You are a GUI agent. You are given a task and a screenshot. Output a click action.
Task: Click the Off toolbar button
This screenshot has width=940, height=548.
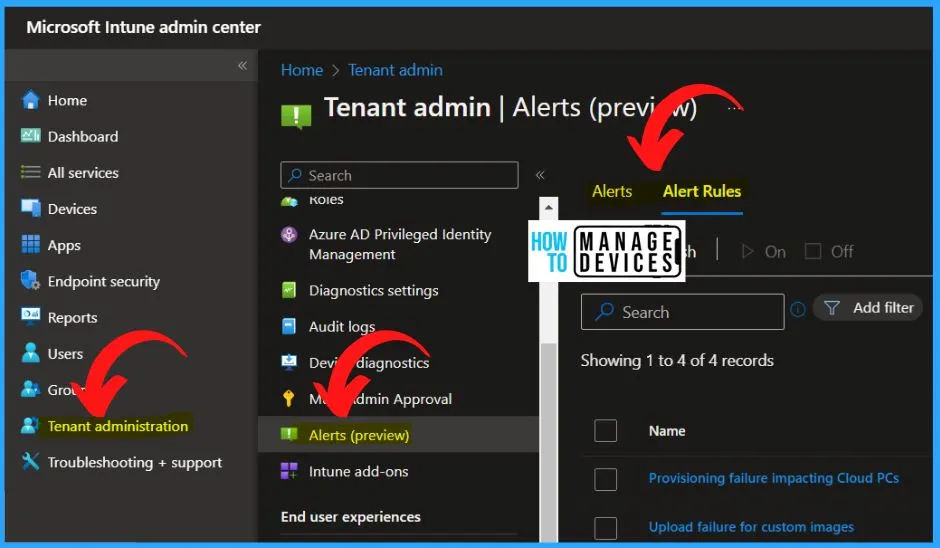(829, 251)
